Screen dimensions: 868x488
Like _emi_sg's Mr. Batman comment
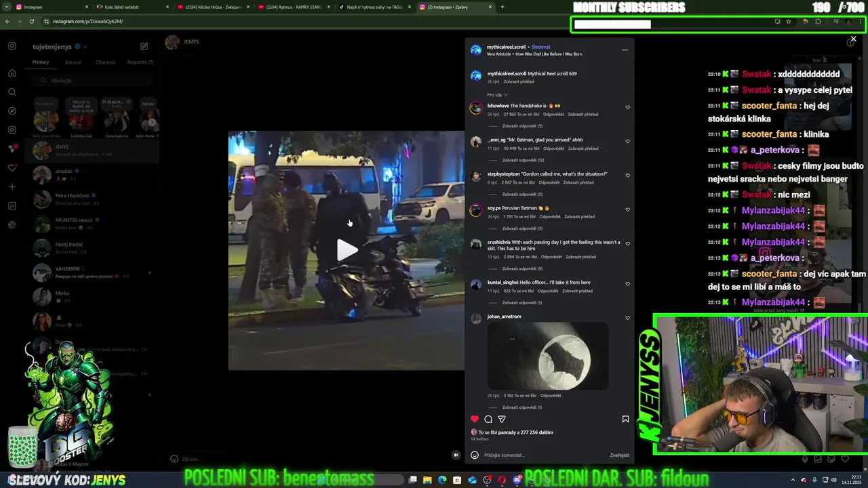click(627, 141)
